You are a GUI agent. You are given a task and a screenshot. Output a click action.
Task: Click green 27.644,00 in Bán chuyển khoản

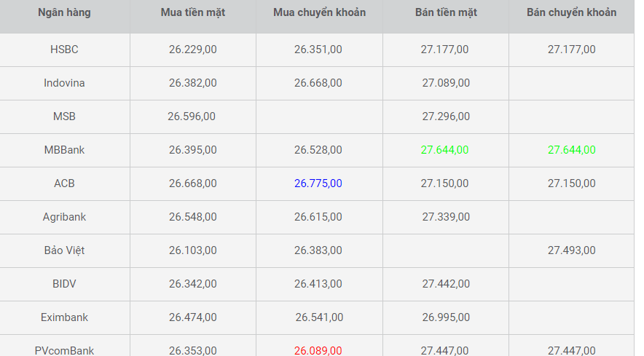click(571, 150)
